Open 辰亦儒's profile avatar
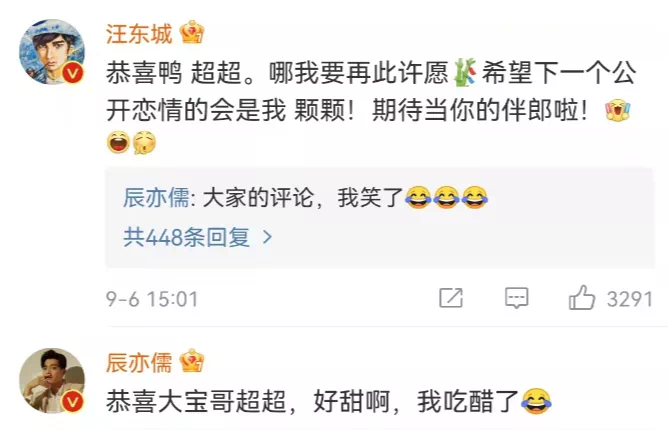This screenshot has height=430, width=668. (52, 381)
